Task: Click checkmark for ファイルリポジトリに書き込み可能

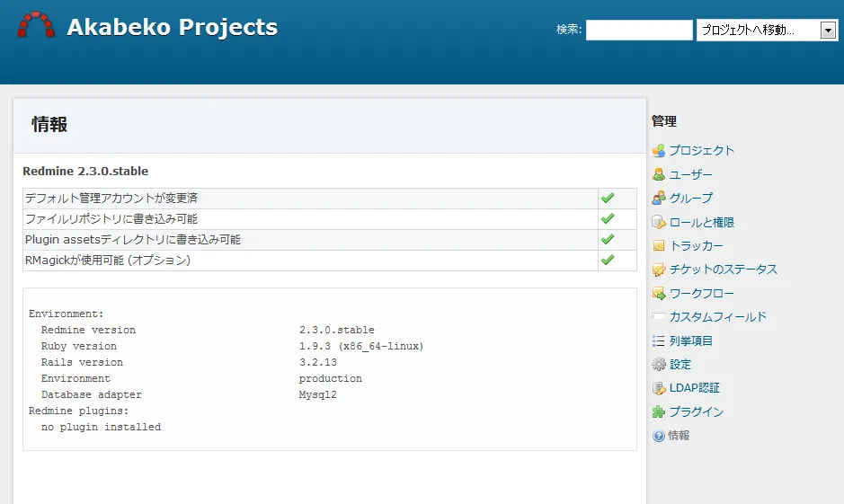Action: tap(608, 218)
